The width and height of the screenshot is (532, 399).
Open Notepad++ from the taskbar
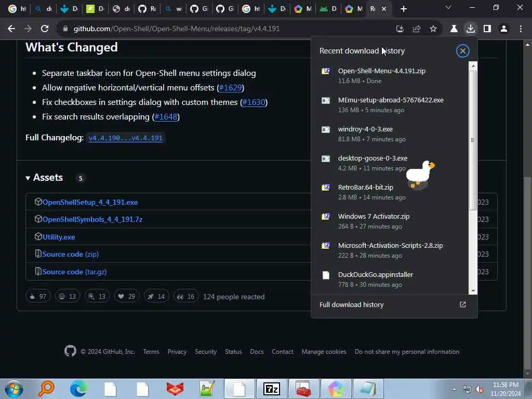pyautogui.click(x=207, y=389)
